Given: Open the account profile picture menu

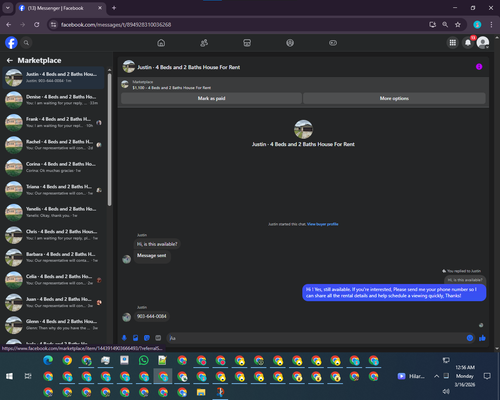Looking at the screenshot, I should pos(483,43).
